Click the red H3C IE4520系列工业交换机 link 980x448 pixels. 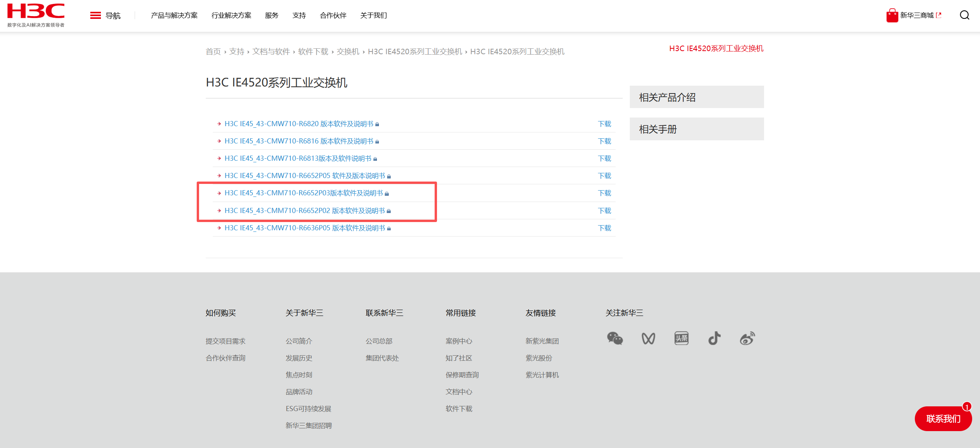point(716,48)
